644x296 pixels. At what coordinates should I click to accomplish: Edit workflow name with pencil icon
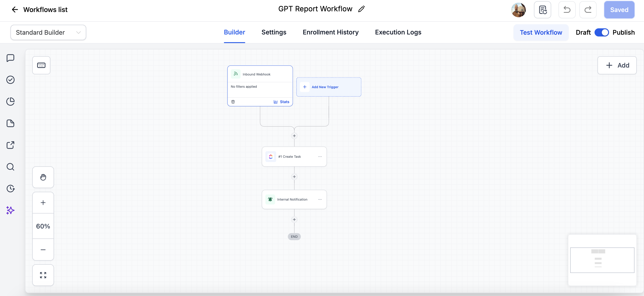(361, 9)
